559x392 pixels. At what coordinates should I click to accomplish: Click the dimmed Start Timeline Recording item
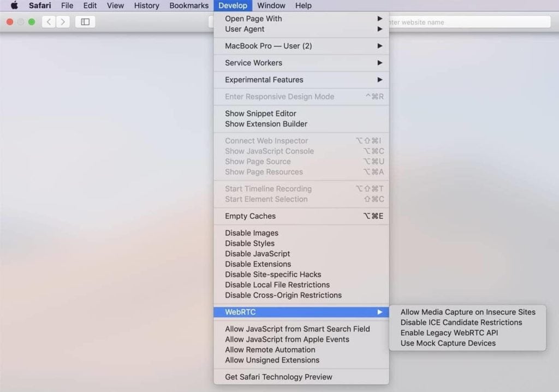[301, 189]
